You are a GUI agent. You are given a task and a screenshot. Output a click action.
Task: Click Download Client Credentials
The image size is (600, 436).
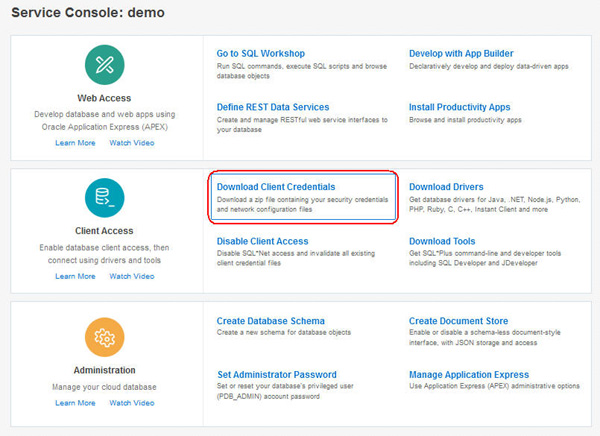pos(276,187)
